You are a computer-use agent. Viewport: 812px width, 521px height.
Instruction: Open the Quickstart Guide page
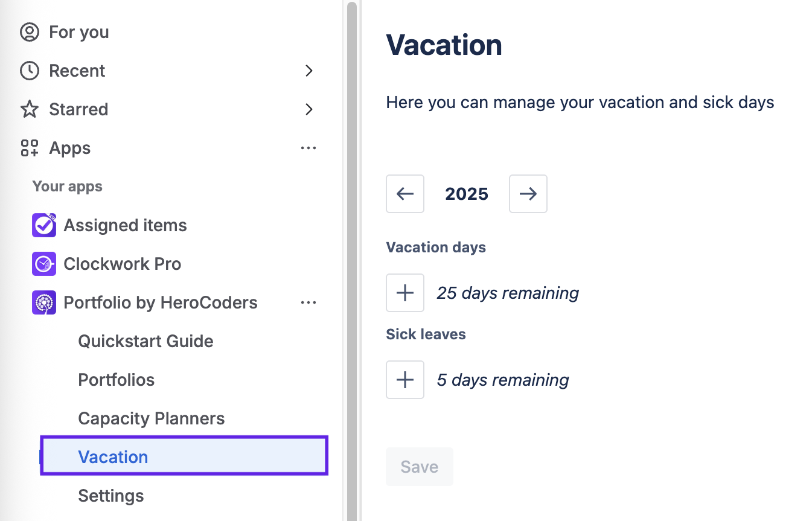(x=145, y=341)
